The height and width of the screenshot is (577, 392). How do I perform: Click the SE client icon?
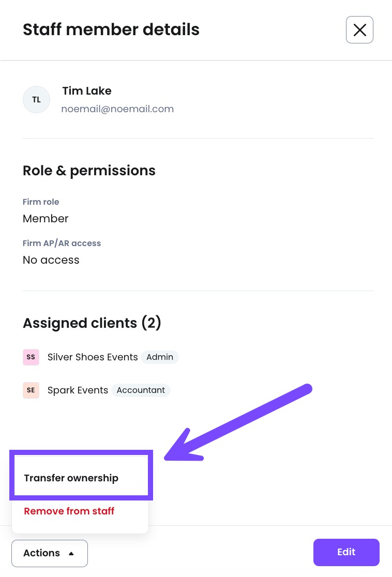(x=31, y=390)
